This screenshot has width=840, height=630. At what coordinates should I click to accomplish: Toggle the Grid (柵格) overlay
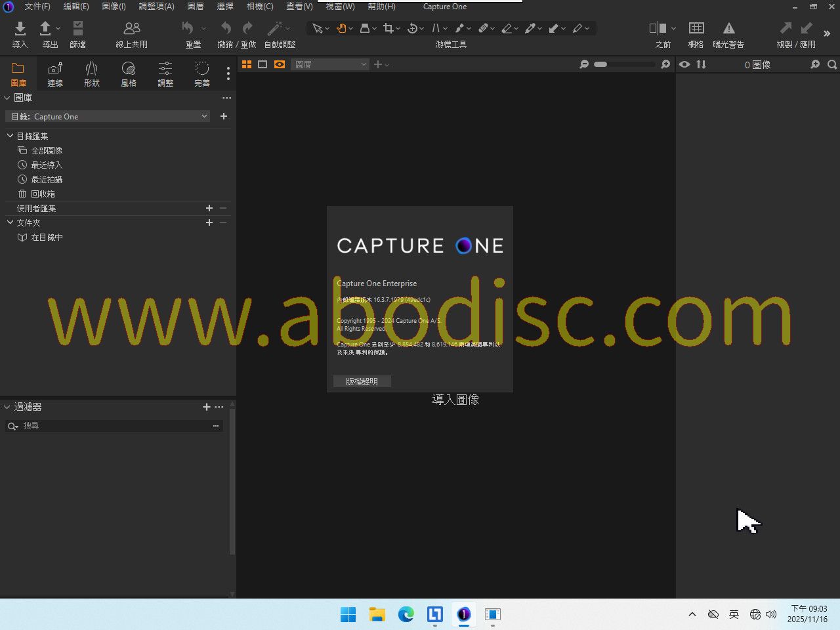point(696,29)
